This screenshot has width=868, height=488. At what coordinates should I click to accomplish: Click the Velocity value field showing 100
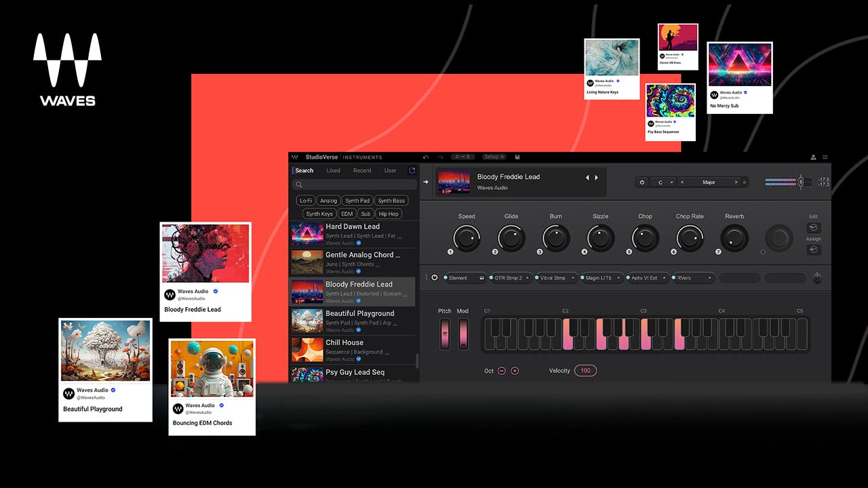[x=585, y=371]
